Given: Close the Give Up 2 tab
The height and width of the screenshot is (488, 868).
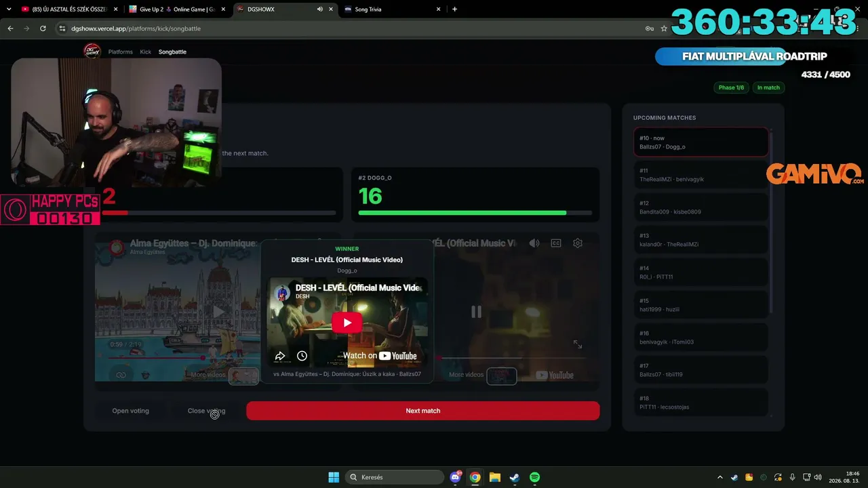Looking at the screenshot, I should [223, 9].
